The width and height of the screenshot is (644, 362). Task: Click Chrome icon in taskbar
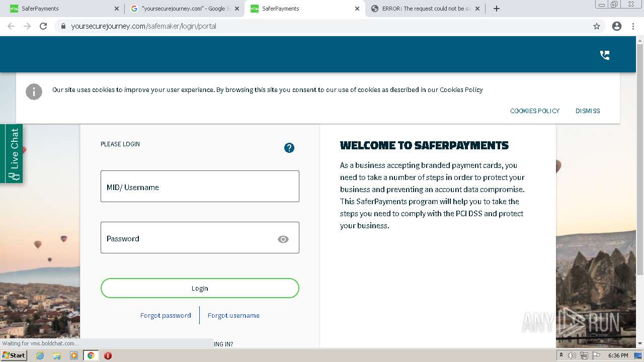click(91, 355)
